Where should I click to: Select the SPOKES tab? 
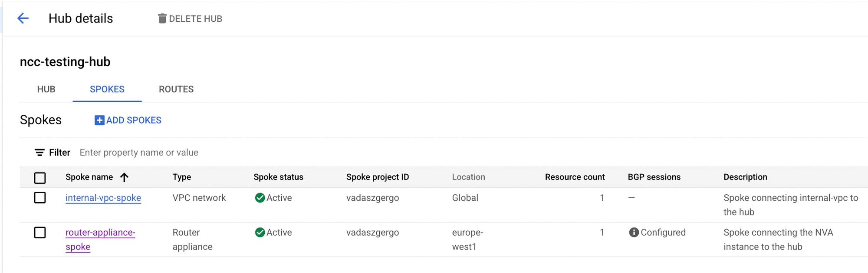pyautogui.click(x=107, y=89)
